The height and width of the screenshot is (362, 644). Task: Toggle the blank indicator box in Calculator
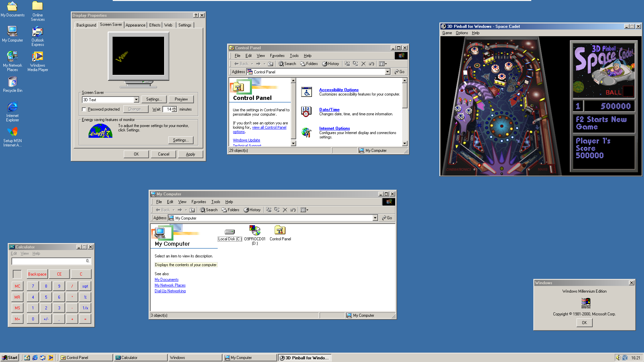[x=17, y=274]
